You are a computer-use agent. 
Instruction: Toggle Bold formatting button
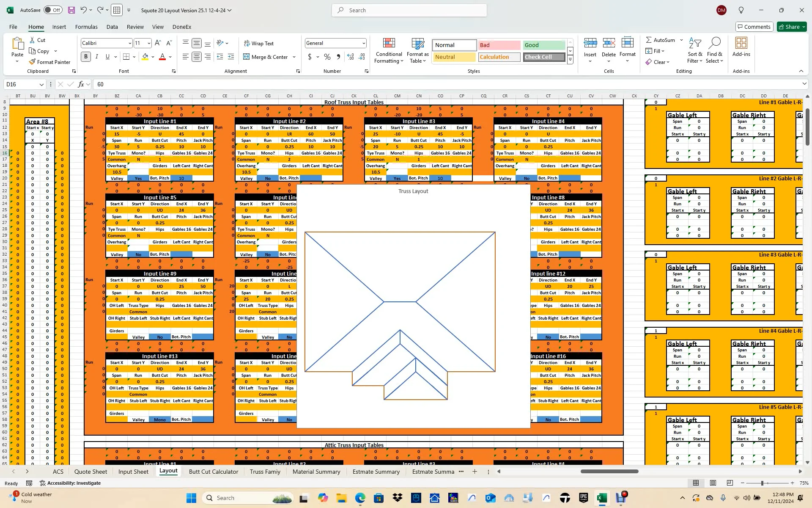[86, 57]
